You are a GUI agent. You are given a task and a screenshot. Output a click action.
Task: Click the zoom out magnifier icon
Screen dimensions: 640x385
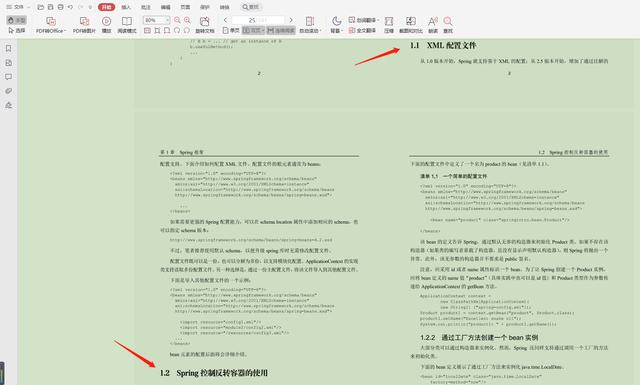[177, 20]
